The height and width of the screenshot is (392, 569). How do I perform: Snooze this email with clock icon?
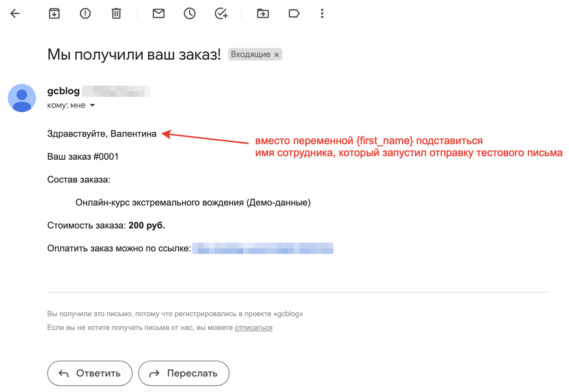[x=190, y=14]
